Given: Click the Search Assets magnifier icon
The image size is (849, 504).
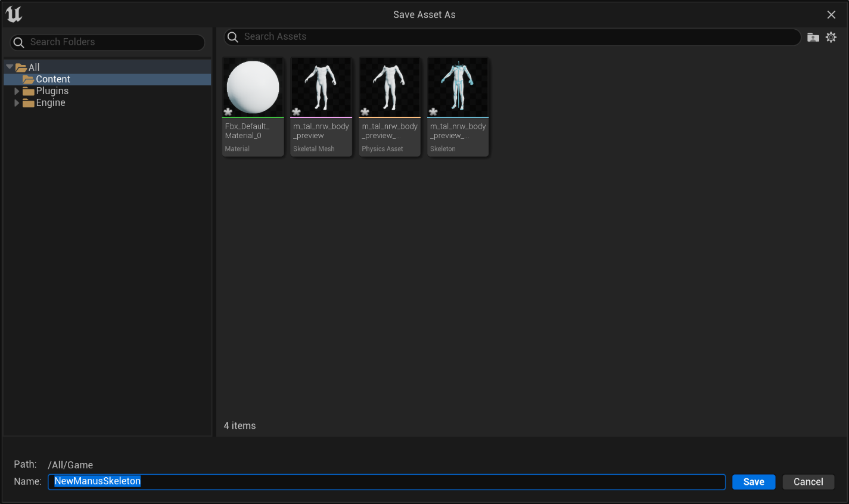Looking at the screenshot, I should (x=233, y=37).
